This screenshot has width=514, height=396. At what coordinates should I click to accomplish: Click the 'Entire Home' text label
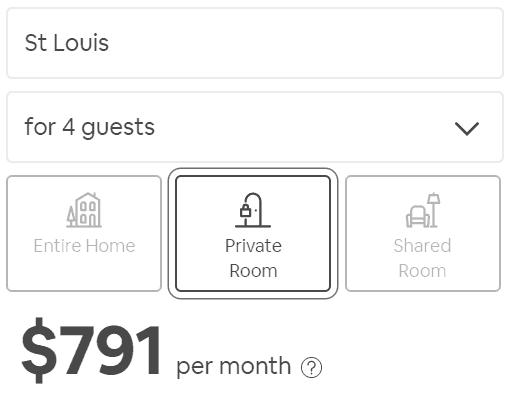coord(84,246)
